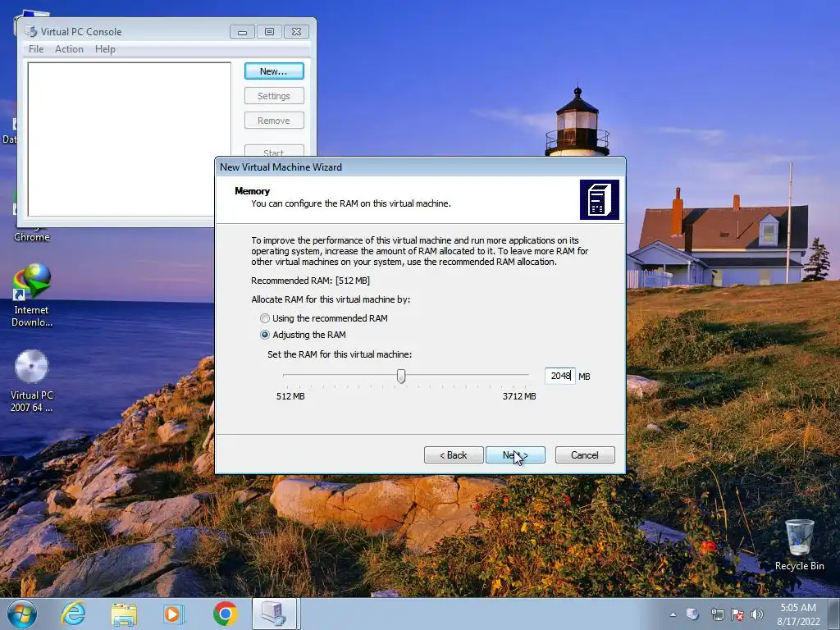Click the Recommended RAM: [512 MB] text
This screenshot has height=630, width=840.
(x=311, y=281)
